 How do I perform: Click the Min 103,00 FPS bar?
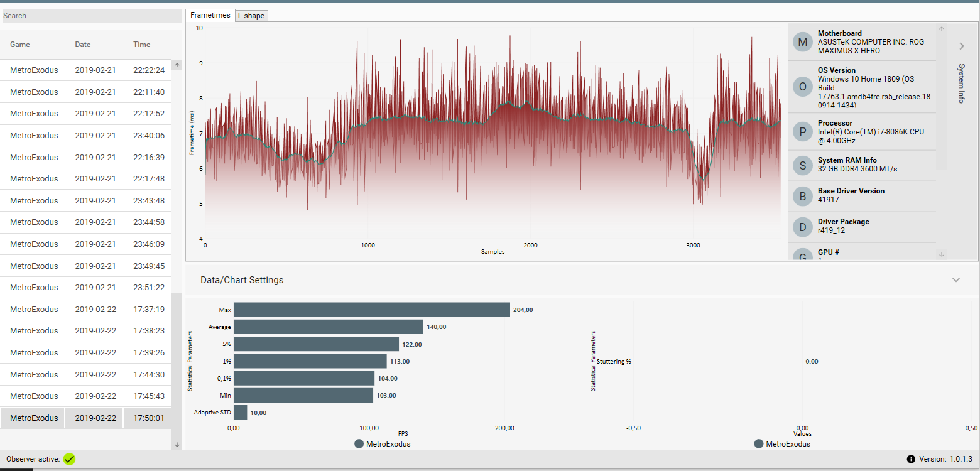[x=303, y=395]
